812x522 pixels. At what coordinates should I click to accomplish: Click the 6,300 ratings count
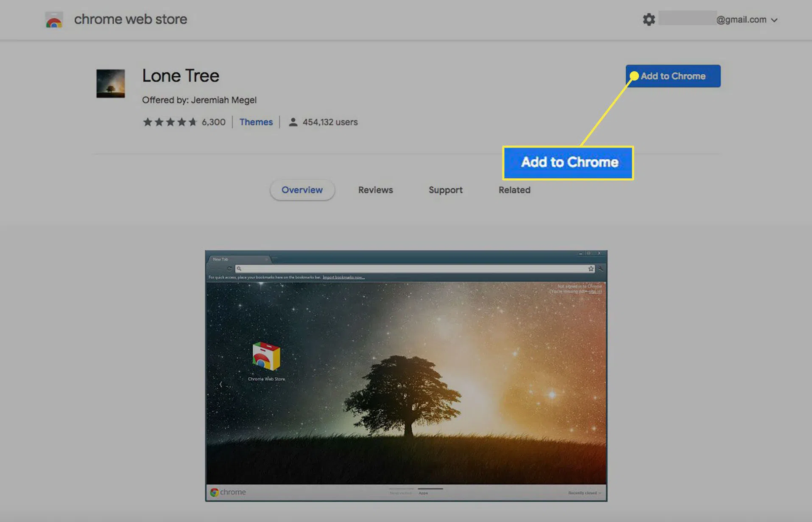[x=213, y=122]
